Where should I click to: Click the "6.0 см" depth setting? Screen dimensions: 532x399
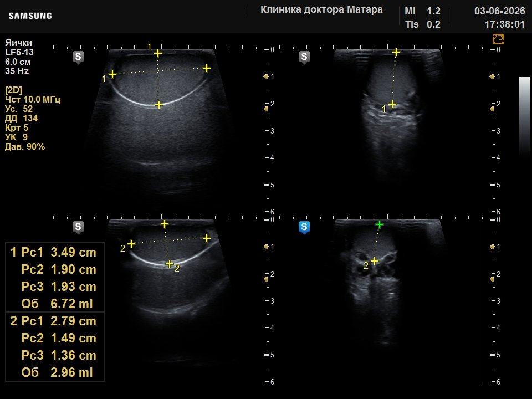tap(18, 62)
